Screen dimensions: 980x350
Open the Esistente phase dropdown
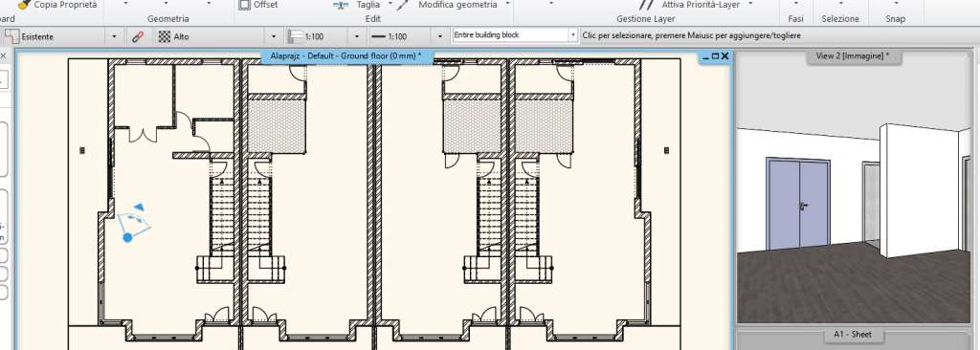[x=114, y=37]
